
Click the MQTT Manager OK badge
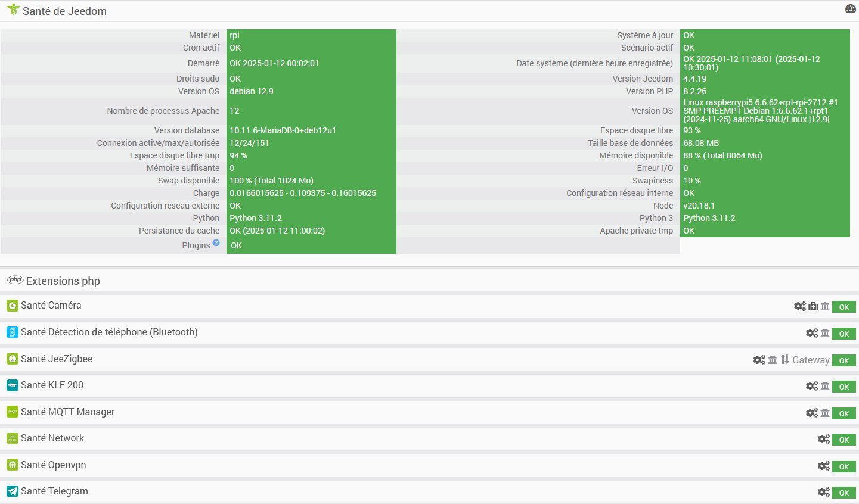pyautogui.click(x=844, y=413)
